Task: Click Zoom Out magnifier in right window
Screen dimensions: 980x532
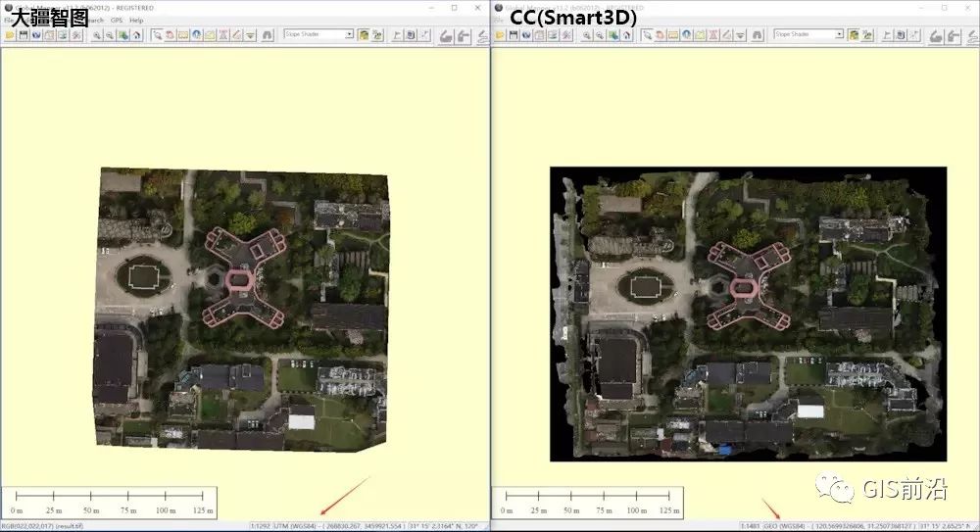Action: click(600, 35)
